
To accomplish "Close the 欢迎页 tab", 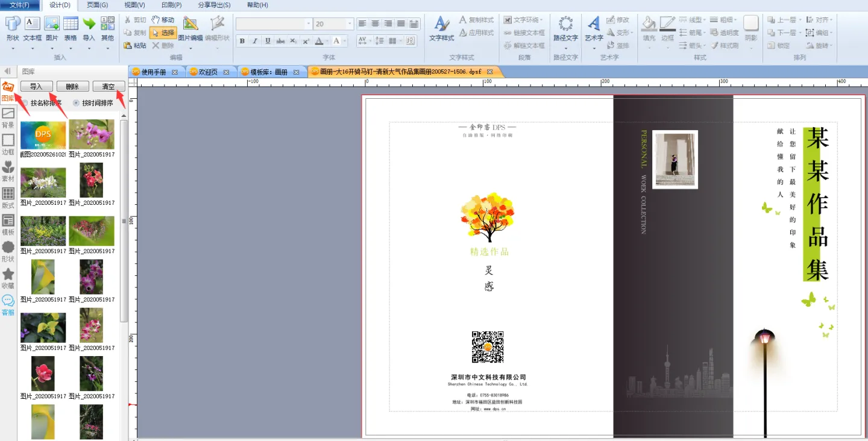I will coord(227,72).
